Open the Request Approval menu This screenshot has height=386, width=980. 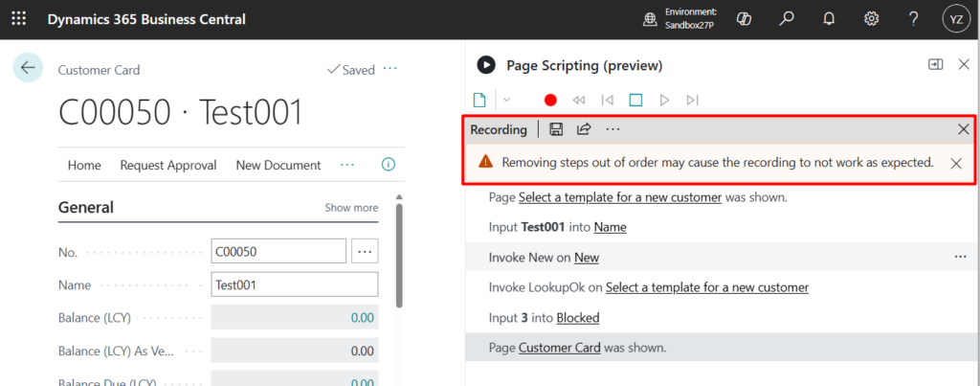[x=168, y=165]
